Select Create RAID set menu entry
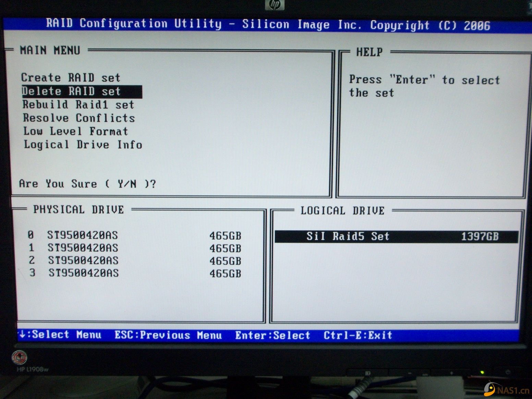Image resolution: width=532 pixels, height=399 pixels. point(71,77)
